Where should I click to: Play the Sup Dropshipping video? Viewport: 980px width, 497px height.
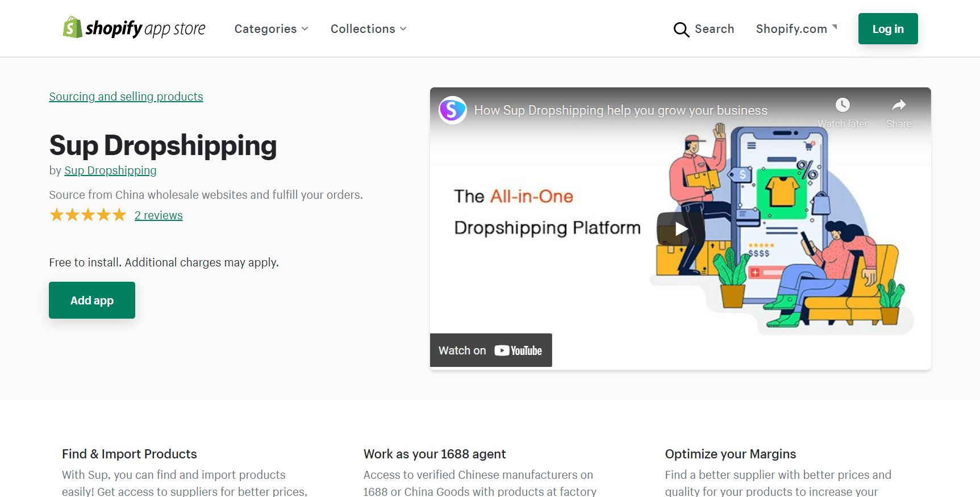tap(681, 228)
